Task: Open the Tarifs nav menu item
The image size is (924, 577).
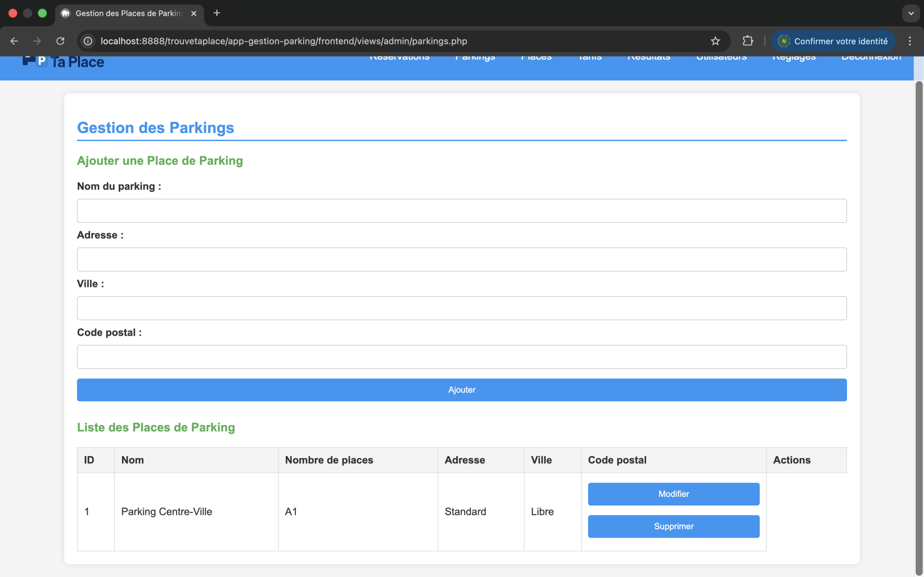Action: pyautogui.click(x=589, y=58)
